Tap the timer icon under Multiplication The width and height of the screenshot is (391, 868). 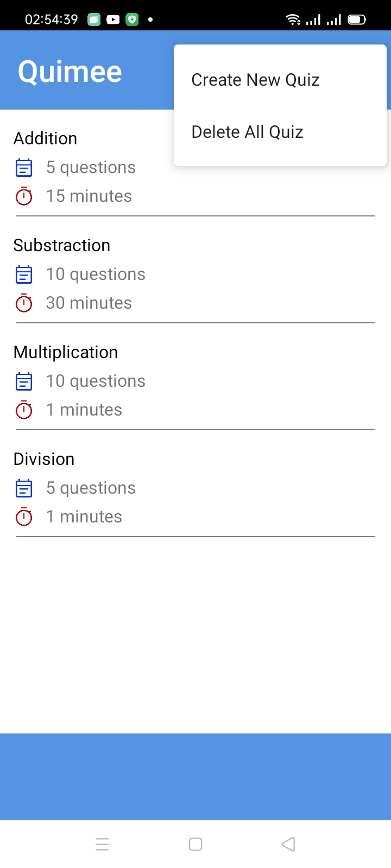24,410
